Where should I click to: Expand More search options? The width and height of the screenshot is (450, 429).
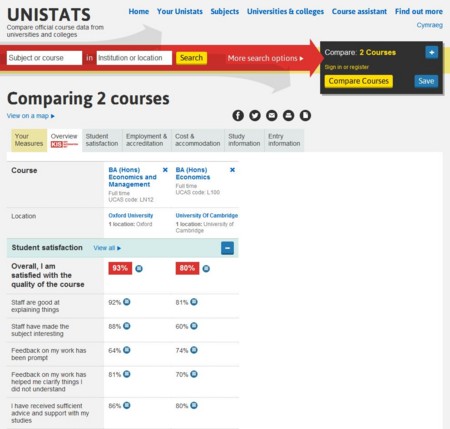265,58
